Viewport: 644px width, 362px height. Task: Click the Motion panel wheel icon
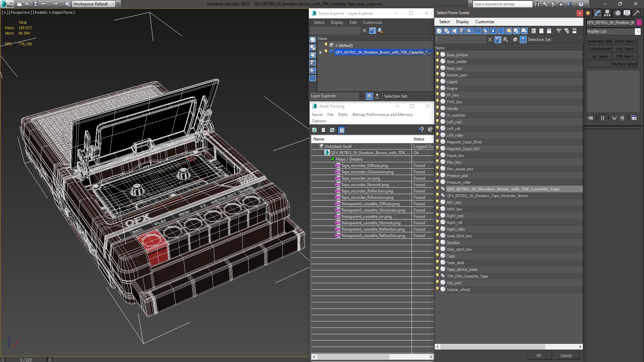(x=617, y=13)
